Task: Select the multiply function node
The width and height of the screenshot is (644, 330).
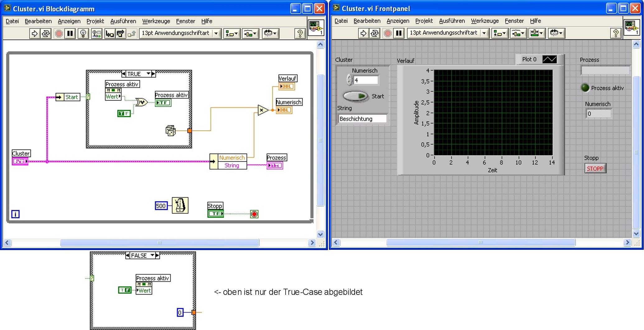Action: click(x=263, y=110)
